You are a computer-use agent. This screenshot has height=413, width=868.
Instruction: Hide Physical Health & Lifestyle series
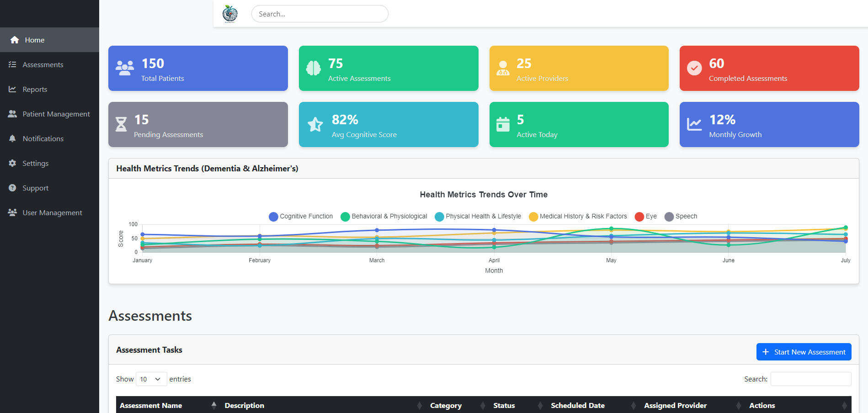point(478,217)
